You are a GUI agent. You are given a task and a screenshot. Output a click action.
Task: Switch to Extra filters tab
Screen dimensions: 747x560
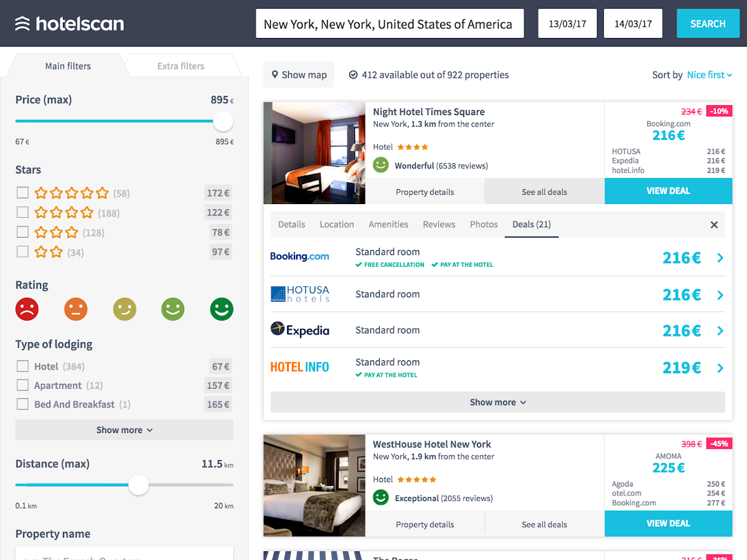181,65
